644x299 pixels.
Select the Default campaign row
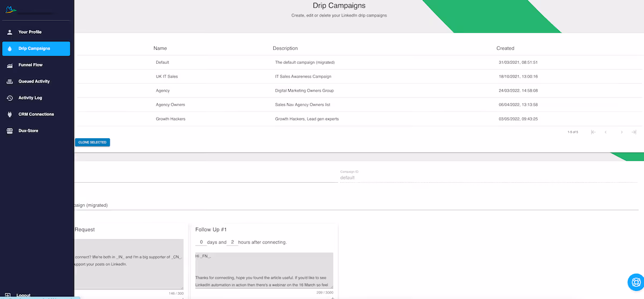[359, 62]
